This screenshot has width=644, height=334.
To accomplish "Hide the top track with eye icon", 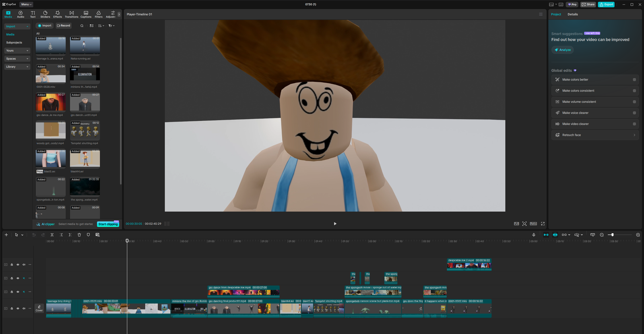I will coord(18,265).
